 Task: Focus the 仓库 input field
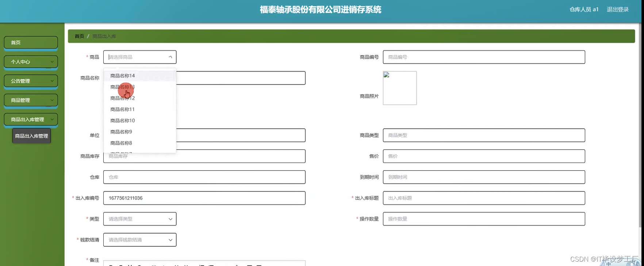[204, 177]
